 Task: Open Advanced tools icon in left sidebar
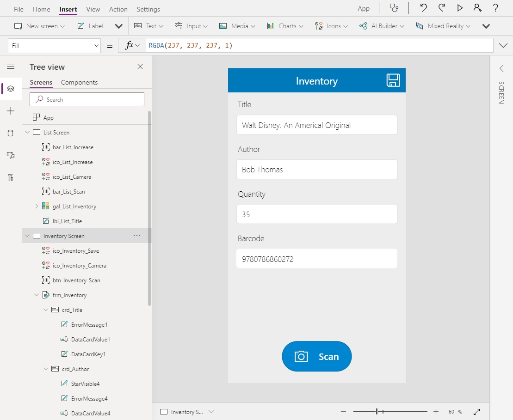point(11,177)
